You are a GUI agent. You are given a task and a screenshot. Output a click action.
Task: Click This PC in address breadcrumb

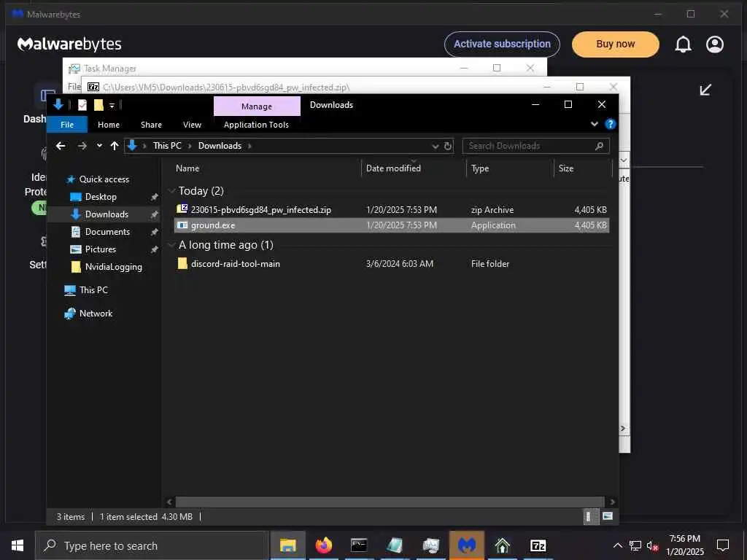pos(167,146)
